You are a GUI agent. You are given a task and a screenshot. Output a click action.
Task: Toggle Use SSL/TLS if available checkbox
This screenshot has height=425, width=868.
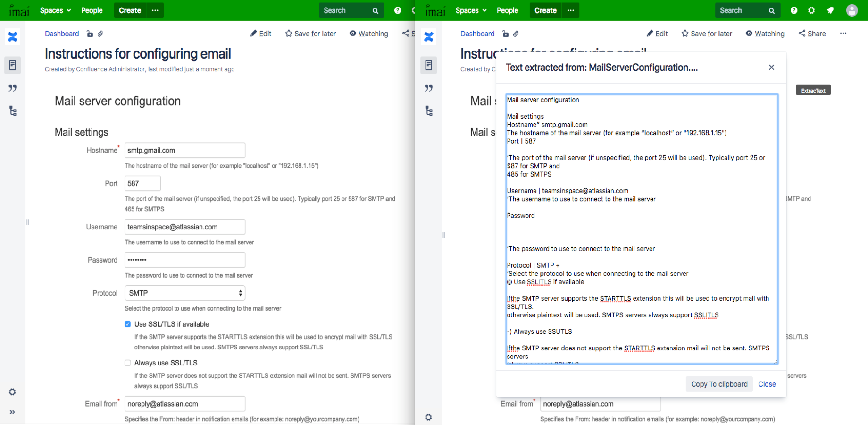click(x=127, y=324)
